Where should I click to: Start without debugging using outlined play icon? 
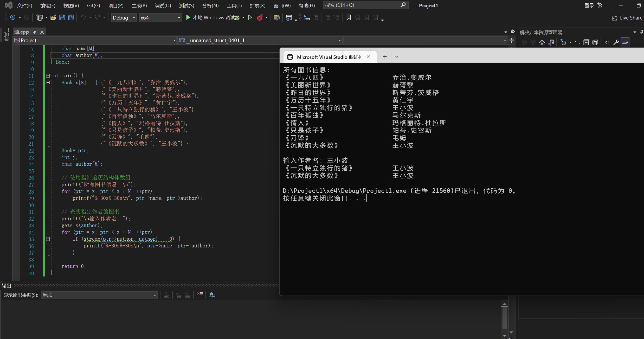(x=250, y=18)
